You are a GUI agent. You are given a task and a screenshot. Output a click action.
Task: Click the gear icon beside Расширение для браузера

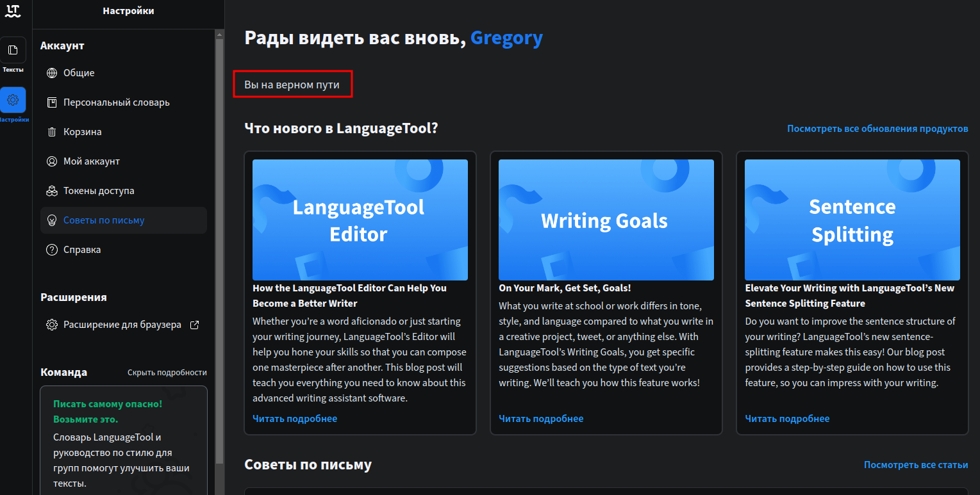52,325
